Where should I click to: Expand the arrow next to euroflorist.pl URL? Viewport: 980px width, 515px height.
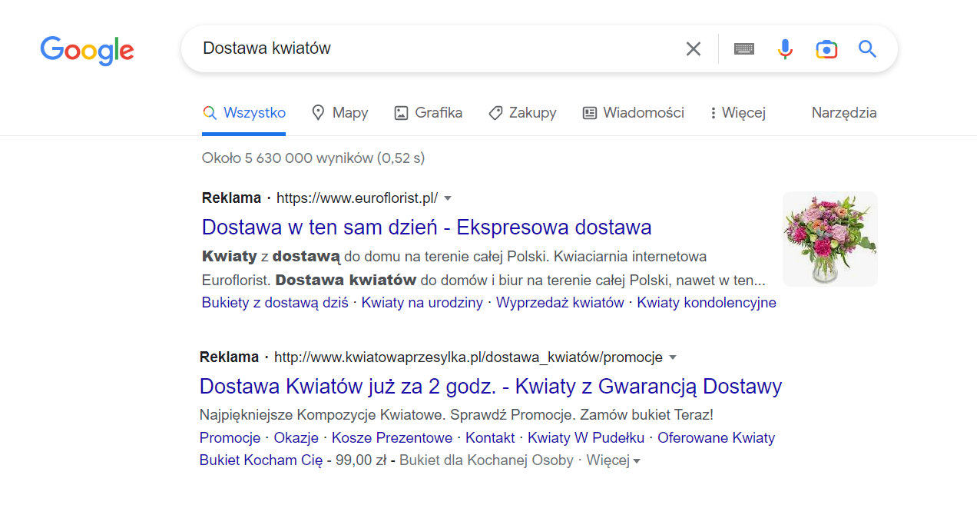[x=449, y=198]
